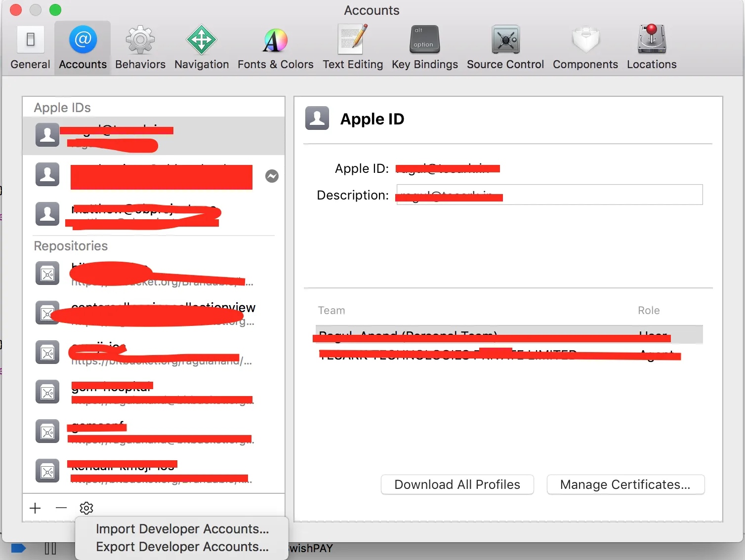The height and width of the screenshot is (560, 745).
Task: Click the Apple ID header avatar icon
Action: click(x=317, y=118)
